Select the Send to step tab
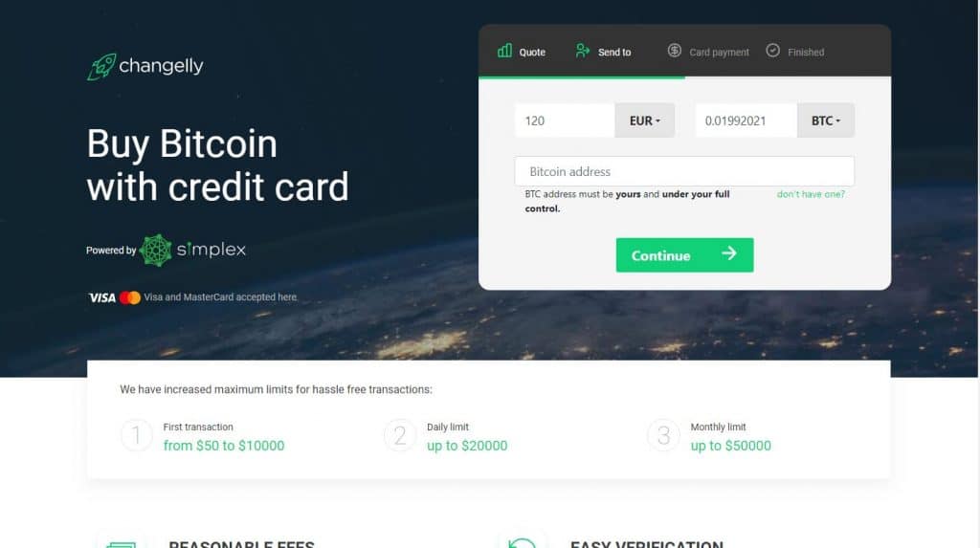Viewport: 980px width, 548px height. point(603,52)
